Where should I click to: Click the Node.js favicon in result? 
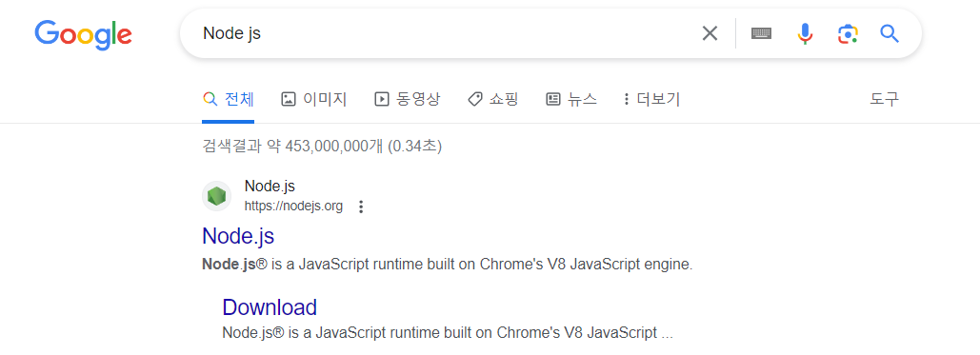pos(217,196)
